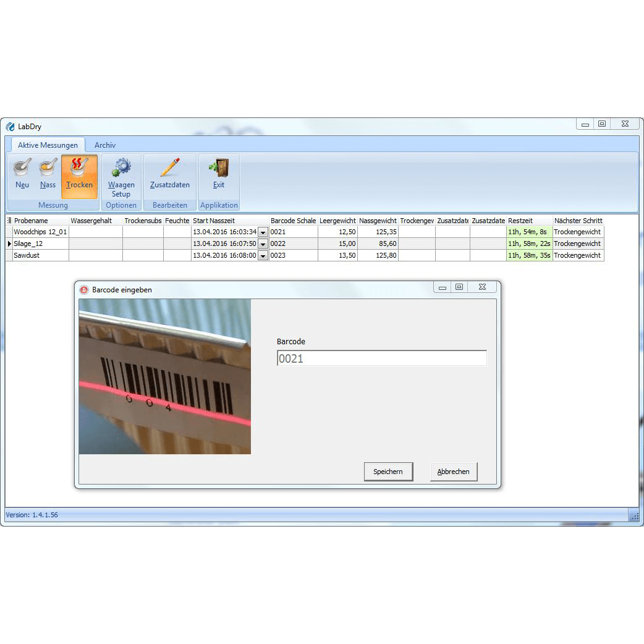Switch to the Archiv tab

[105, 145]
